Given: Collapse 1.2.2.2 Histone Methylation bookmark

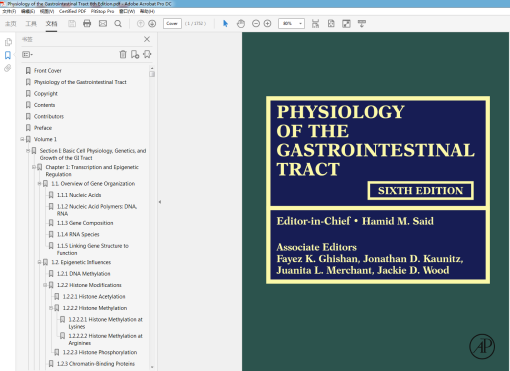Looking at the screenshot, I should point(51,308).
